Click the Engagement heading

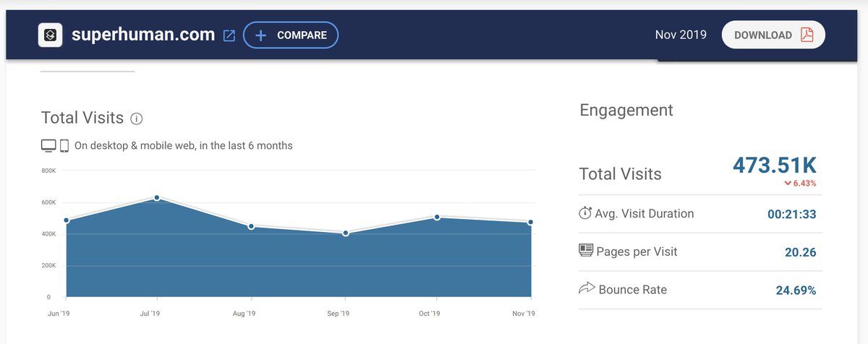[626, 110]
